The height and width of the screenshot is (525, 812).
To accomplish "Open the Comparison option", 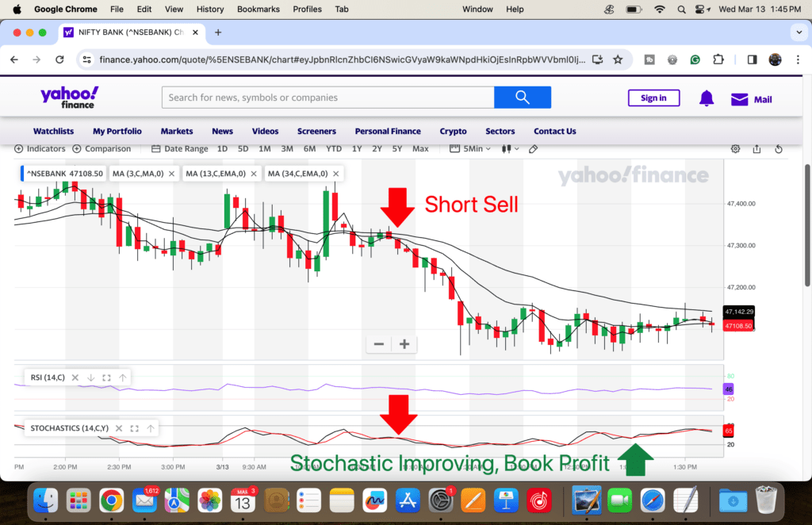I will (x=101, y=148).
